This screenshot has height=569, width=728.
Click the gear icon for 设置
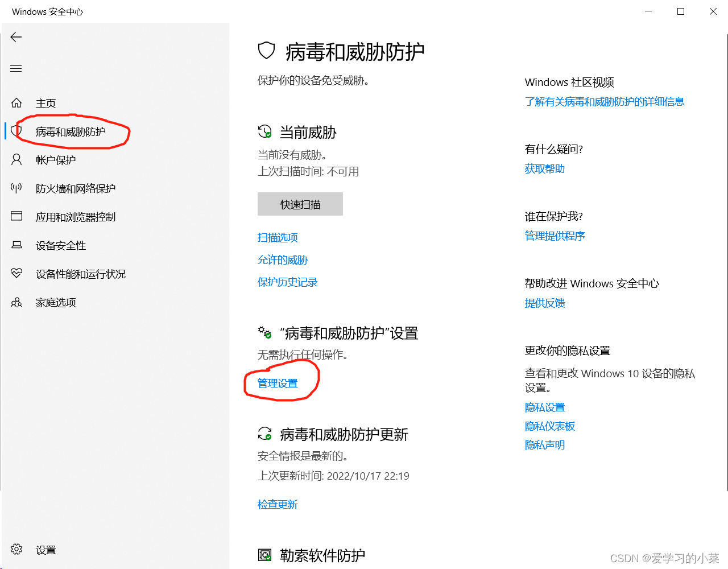coord(16,549)
